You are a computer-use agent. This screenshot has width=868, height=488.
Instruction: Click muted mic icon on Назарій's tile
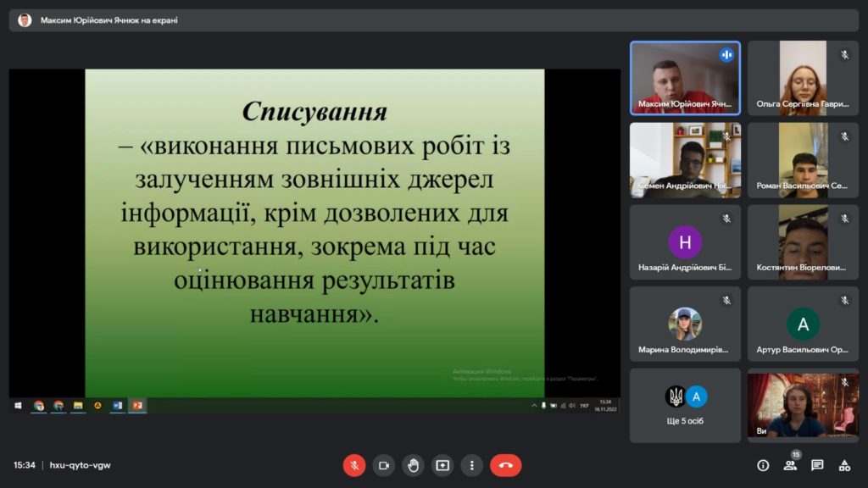click(x=726, y=219)
